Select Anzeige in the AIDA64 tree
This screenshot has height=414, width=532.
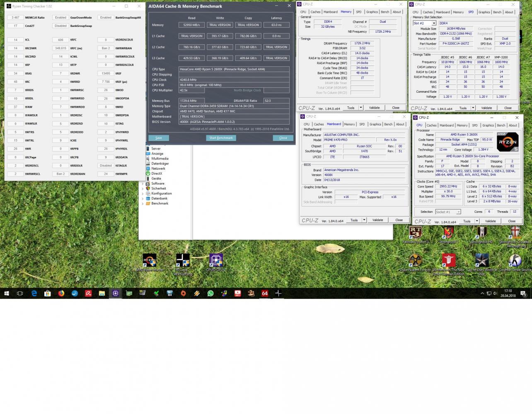[x=157, y=154]
